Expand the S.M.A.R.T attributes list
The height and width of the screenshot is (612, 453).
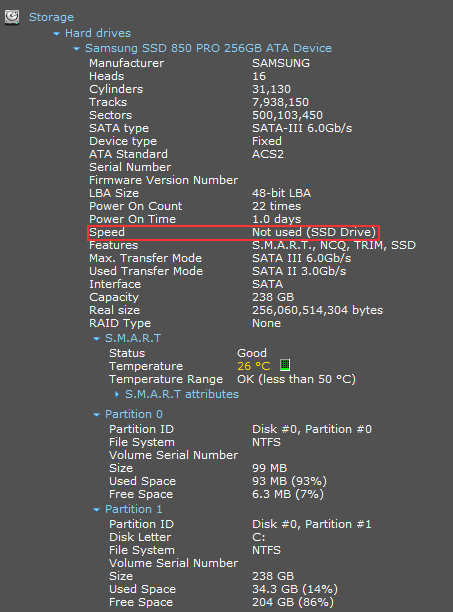pos(117,395)
